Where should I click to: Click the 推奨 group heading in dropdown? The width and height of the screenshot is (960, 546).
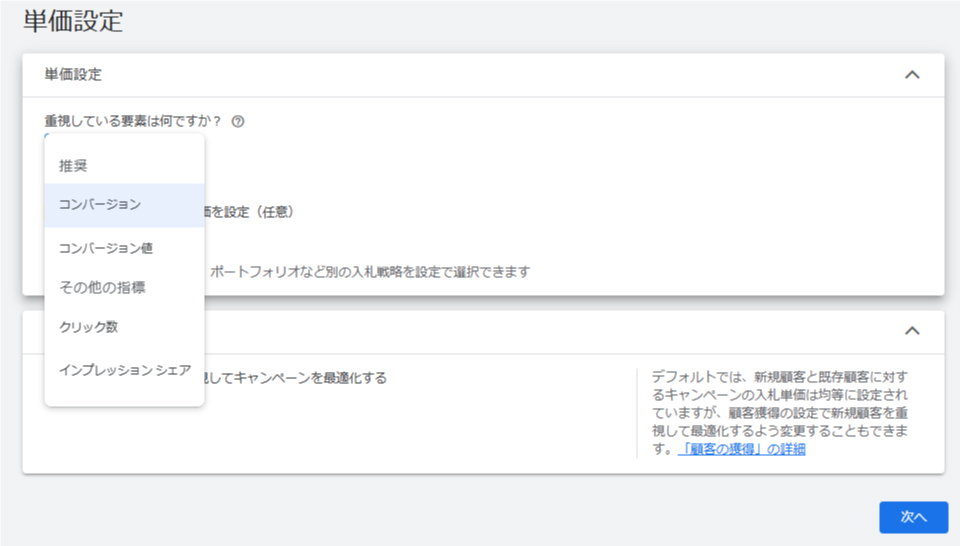pos(73,164)
